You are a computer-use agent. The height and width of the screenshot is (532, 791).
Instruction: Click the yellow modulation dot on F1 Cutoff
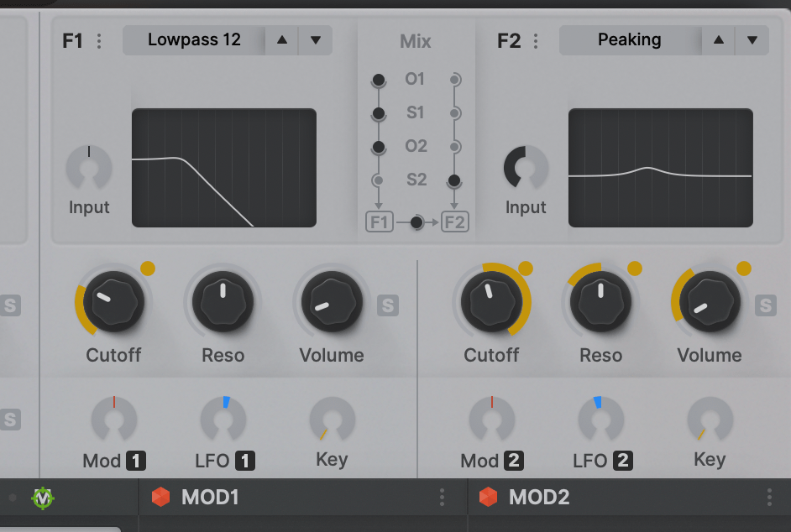point(148,269)
